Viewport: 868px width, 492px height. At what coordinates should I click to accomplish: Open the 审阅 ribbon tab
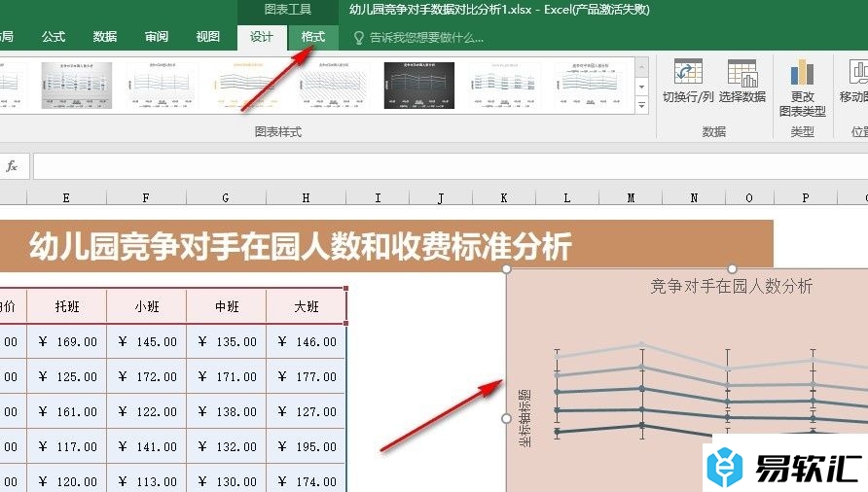pyautogui.click(x=157, y=37)
